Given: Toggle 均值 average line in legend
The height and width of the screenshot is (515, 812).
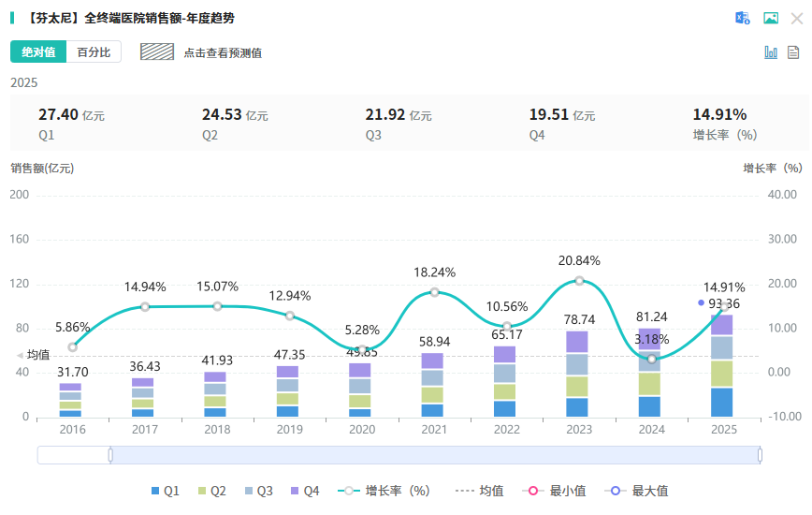Looking at the screenshot, I should [479, 491].
